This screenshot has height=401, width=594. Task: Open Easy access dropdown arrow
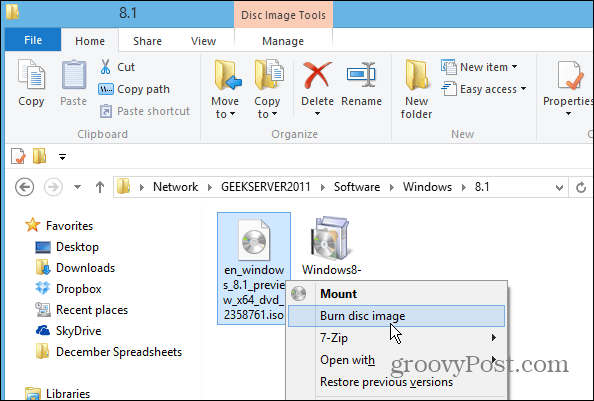pyautogui.click(x=524, y=89)
